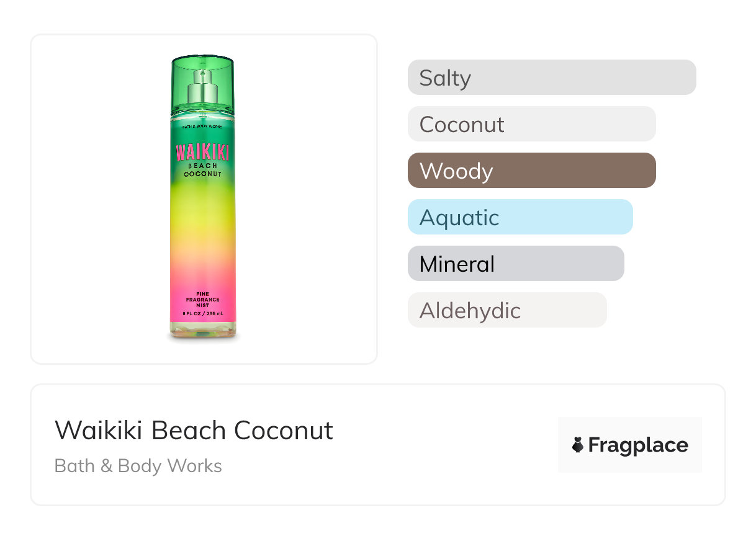This screenshot has height=536, width=756.
Task: Click the Salty text label
Action: (x=445, y=78)
